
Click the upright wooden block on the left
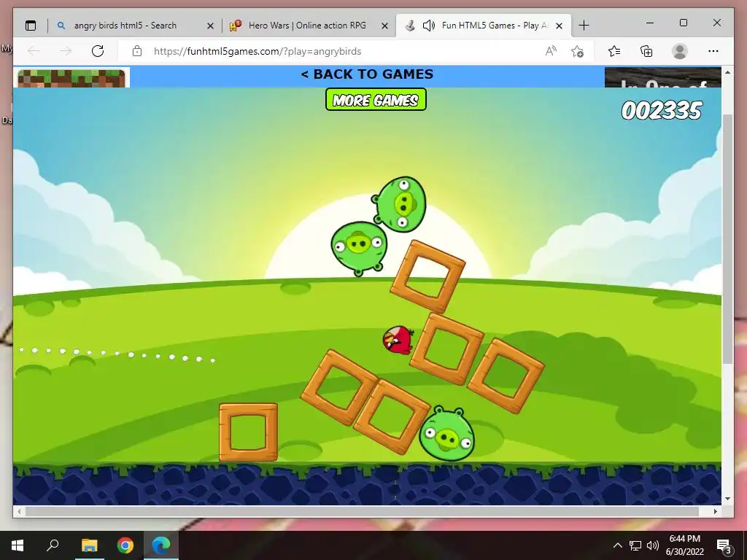(248, 432)
